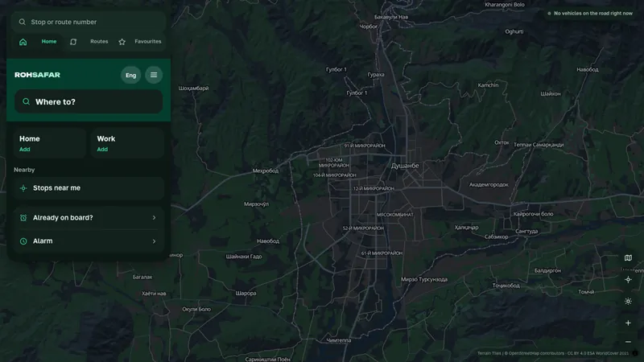The height and width of the screenshot is (362, 644).
Task: Click the alarm-clock icon beside Already on board?
Action: point(23,218)
